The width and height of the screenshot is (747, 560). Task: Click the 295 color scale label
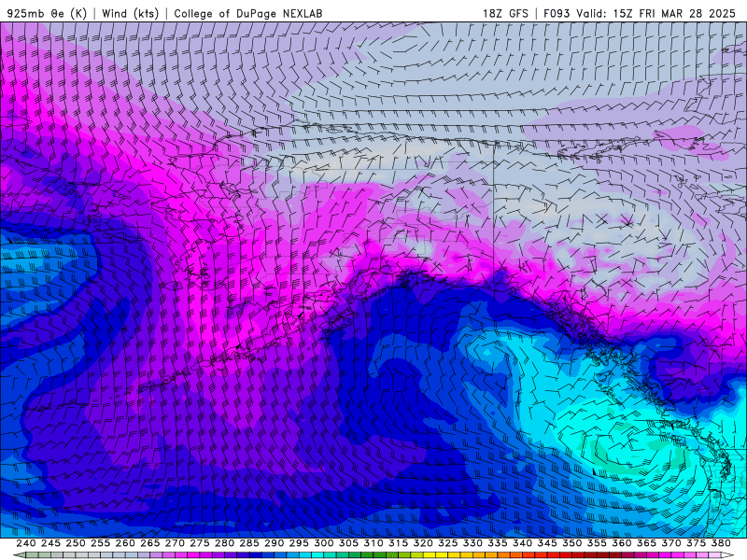(x=299, y=543)
